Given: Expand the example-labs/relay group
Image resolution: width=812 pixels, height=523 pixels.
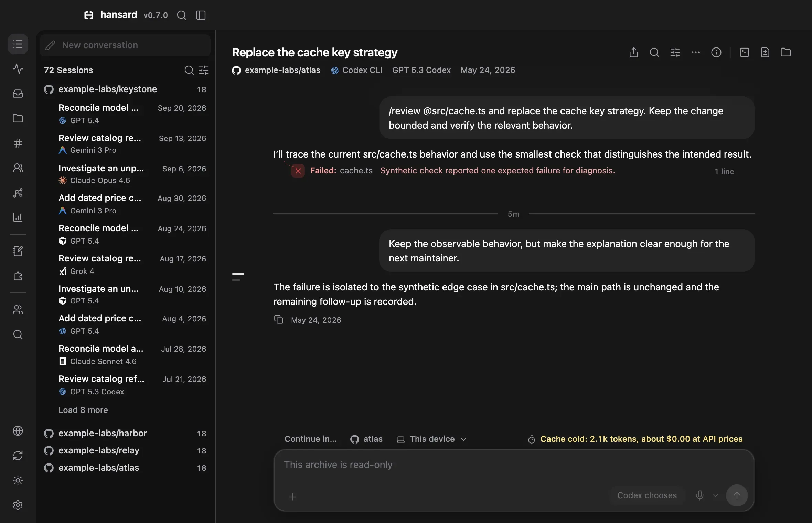Looking at the screenshot, I should pyautogui.click(x=125, y=451).
